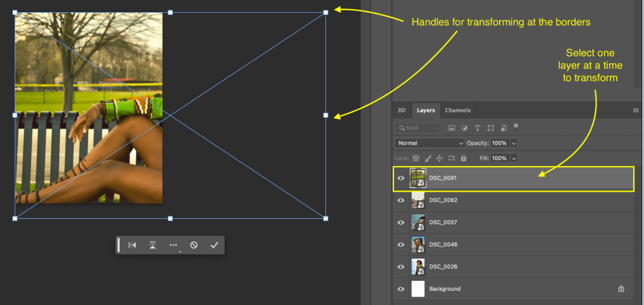Screen dimensions: 644x305
Task: Lock artboard nesting icon
Action: pos(452,158)
